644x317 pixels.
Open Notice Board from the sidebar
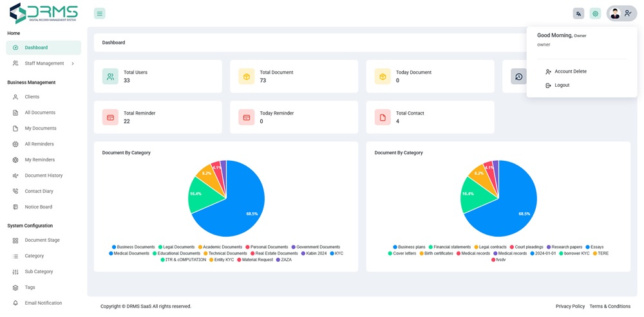[x=38, y=207]
